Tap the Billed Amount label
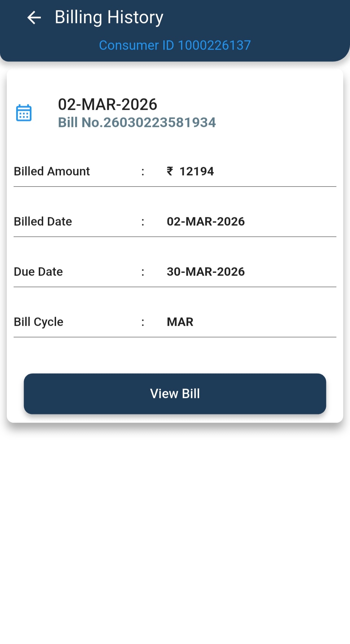 [x=52, y=171]
